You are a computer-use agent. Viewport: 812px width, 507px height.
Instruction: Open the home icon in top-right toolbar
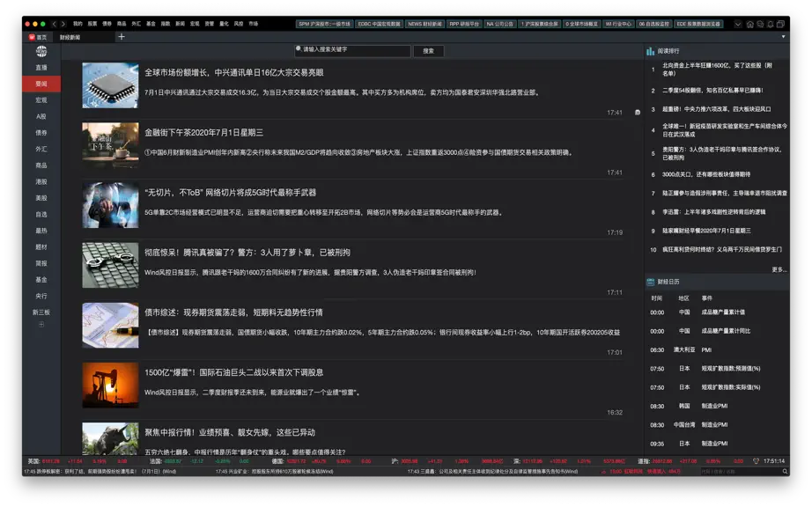coord(749,25)
